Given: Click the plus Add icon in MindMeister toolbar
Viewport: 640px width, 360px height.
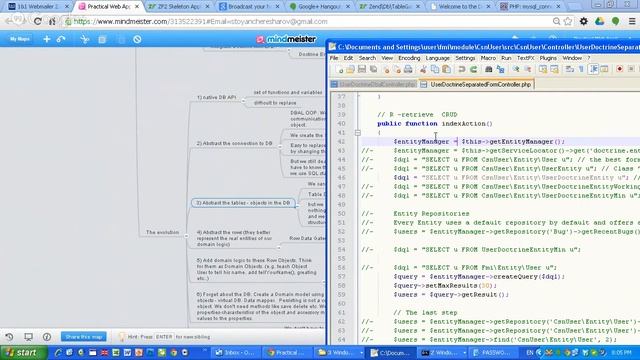Looking at the screenshot, I should 47,39.
